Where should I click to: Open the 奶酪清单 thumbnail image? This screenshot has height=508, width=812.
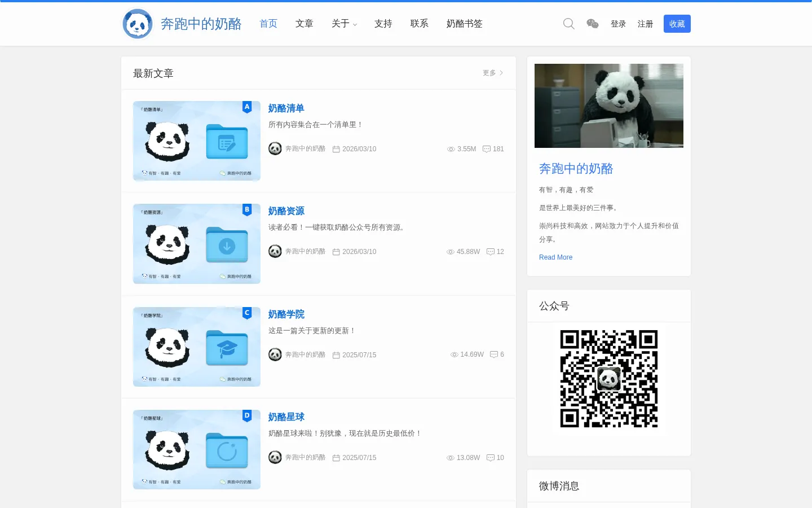point(197,141)
